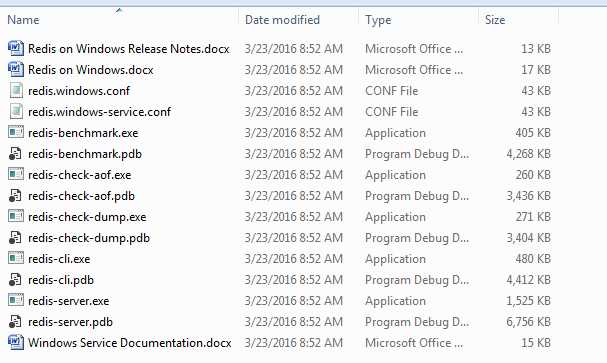Viewport: 607px width, 363px height.
Task: Click the redis-check-aof.exe file name
Action: pyautogui.click(x=79, y=175)
